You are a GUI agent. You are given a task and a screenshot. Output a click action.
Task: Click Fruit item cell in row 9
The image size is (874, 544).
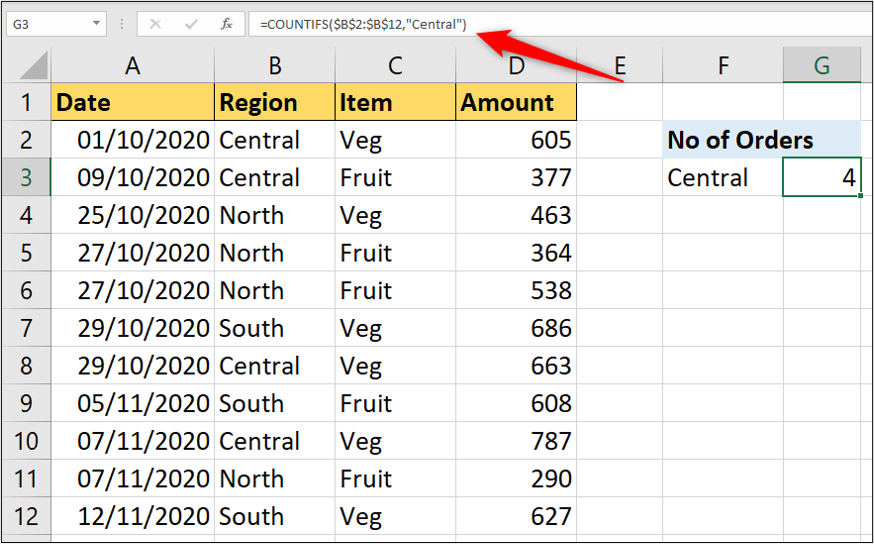point(395,403)
